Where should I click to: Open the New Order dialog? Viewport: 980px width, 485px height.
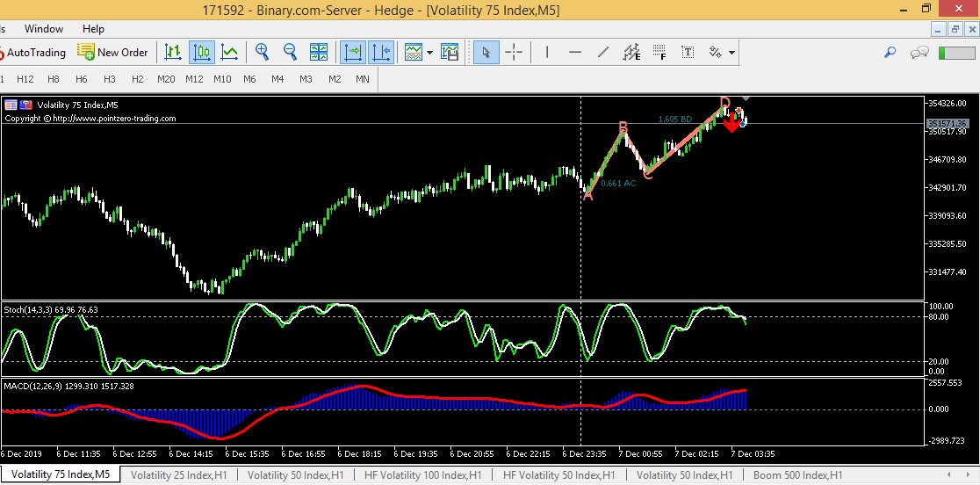[x=113, y=53]
